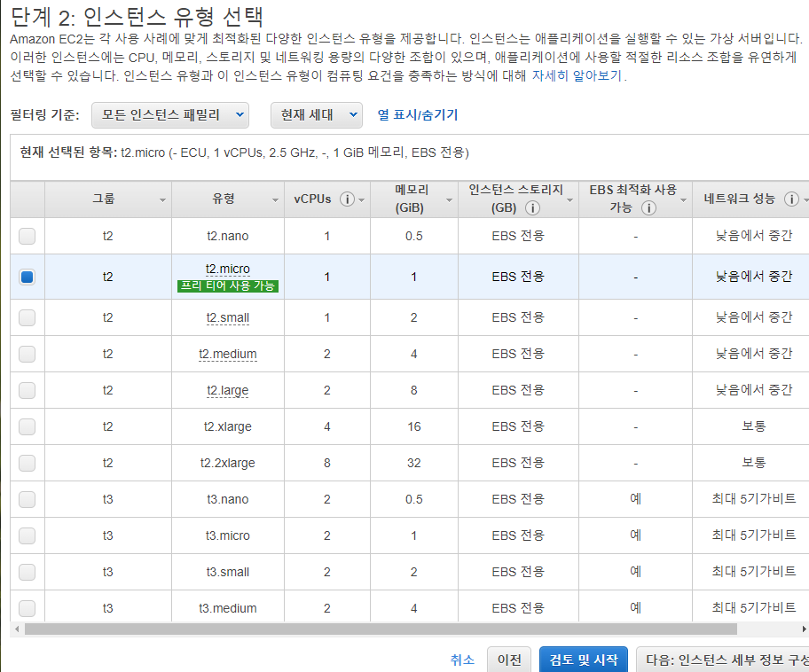809x672 pixels.
Task: Click the 유형 column header
Action: coord(228,199)
